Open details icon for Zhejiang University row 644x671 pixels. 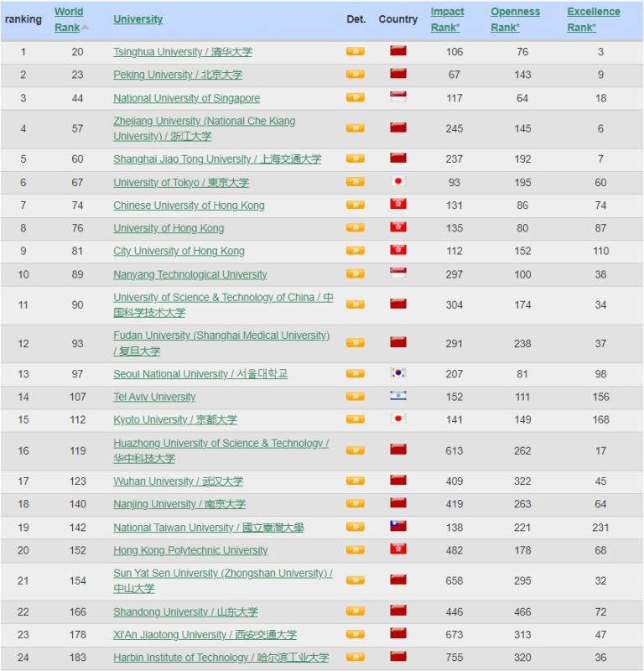356,128
